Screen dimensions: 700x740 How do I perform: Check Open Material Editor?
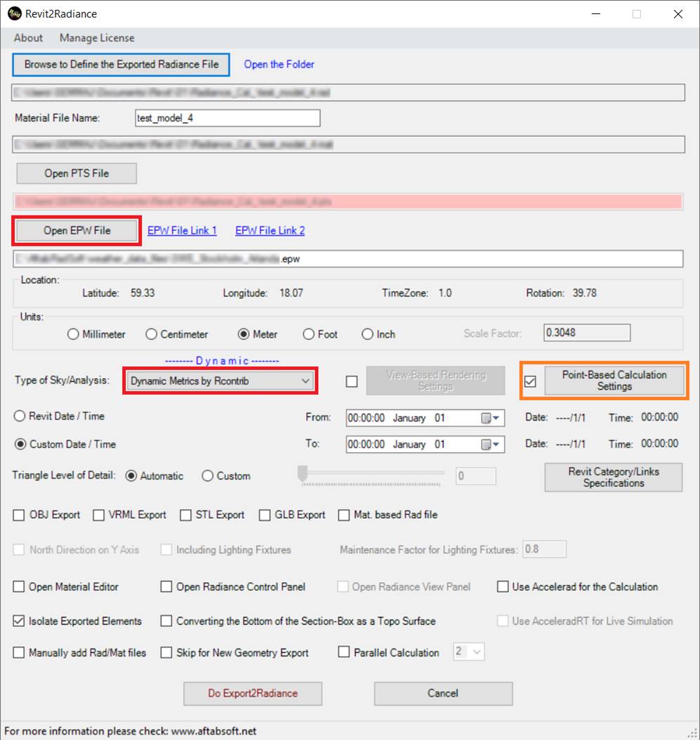pyautogui.click(x=19, y=587)
